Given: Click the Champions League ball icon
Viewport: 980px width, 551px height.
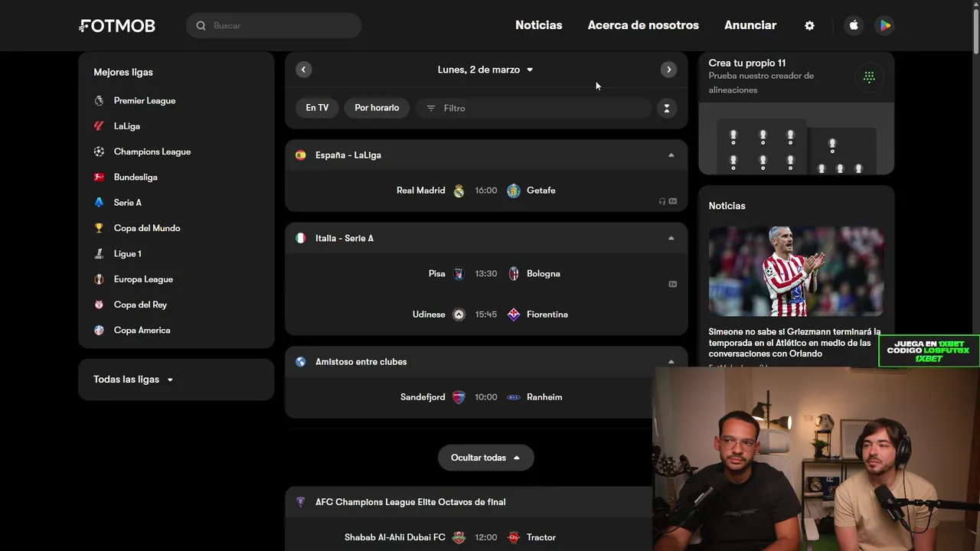Looking at the screenshot, I should (99, 152).
